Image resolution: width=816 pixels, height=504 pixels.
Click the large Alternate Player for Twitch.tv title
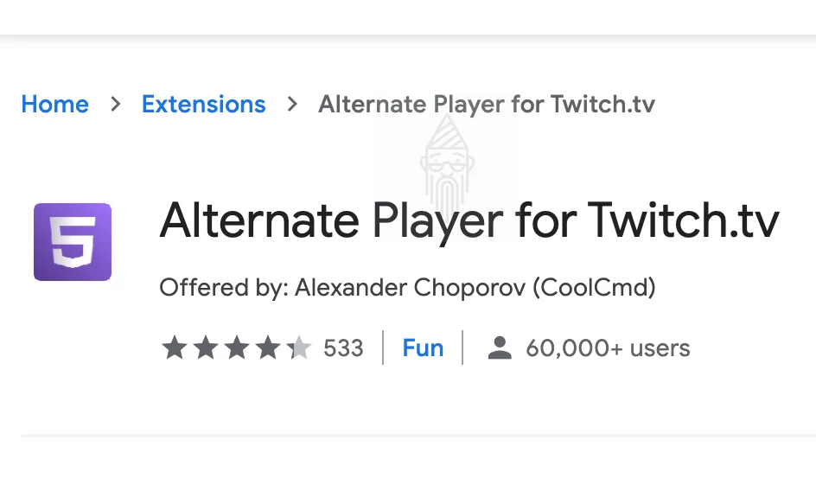tap(469, 221)
